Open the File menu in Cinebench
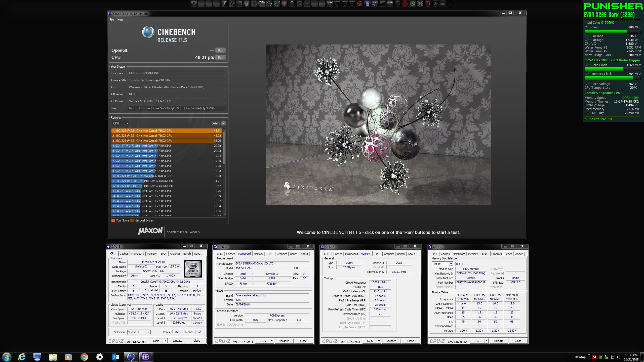This screenshot has height=362, width=644. pyautogui.click(x=112, y=20)
